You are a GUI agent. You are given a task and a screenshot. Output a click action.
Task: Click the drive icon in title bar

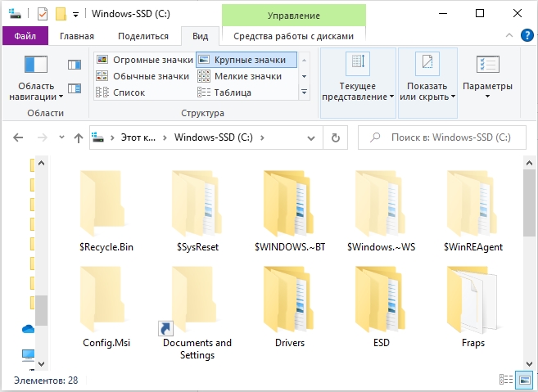tap(15, 14)
